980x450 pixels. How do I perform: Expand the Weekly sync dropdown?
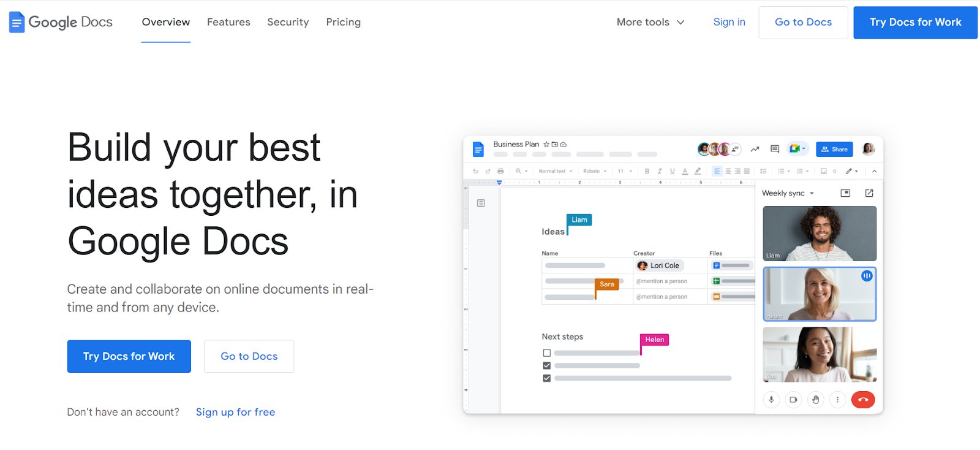tap(788, 193)
